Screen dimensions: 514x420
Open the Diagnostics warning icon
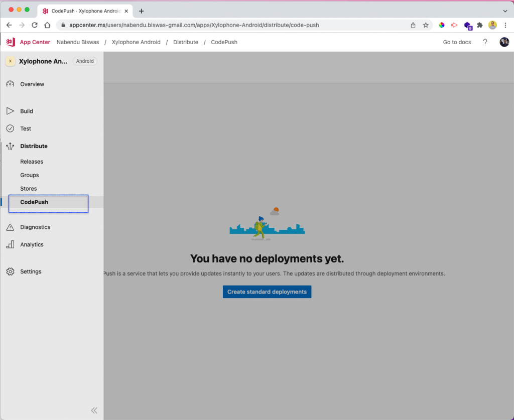(x=10, y=227)
